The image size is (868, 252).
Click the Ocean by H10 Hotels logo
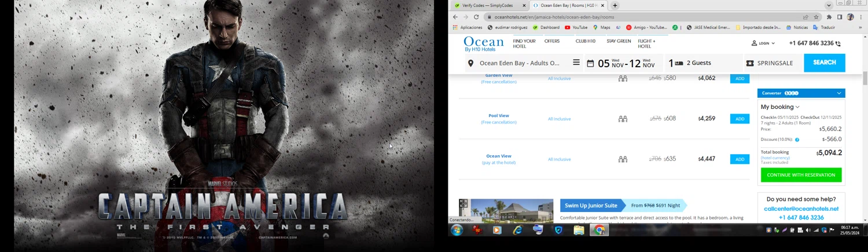(x=484, y=44)
